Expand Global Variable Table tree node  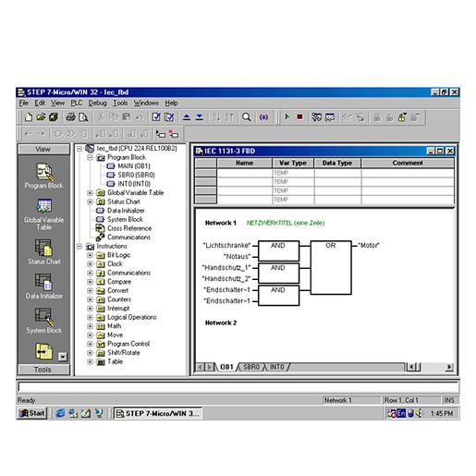click(90, 193)
